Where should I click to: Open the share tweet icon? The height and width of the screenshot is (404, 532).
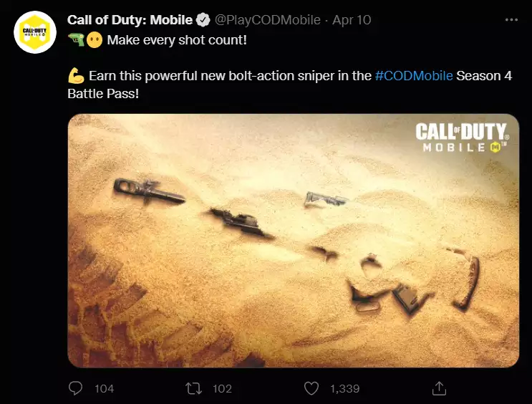(x=440, y=388)
